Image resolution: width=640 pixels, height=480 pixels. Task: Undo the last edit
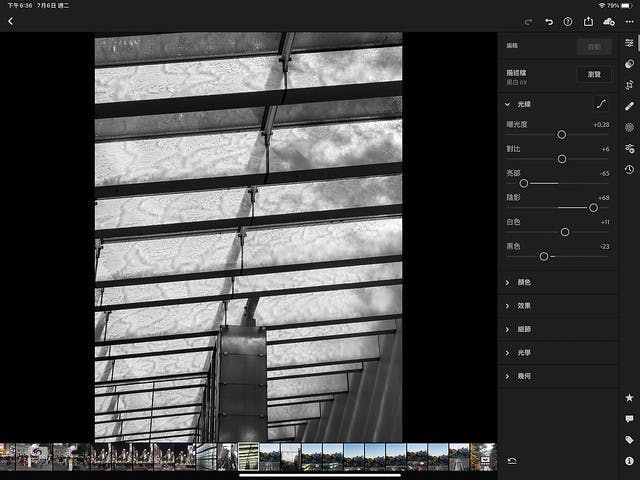(x=549, y=22)
